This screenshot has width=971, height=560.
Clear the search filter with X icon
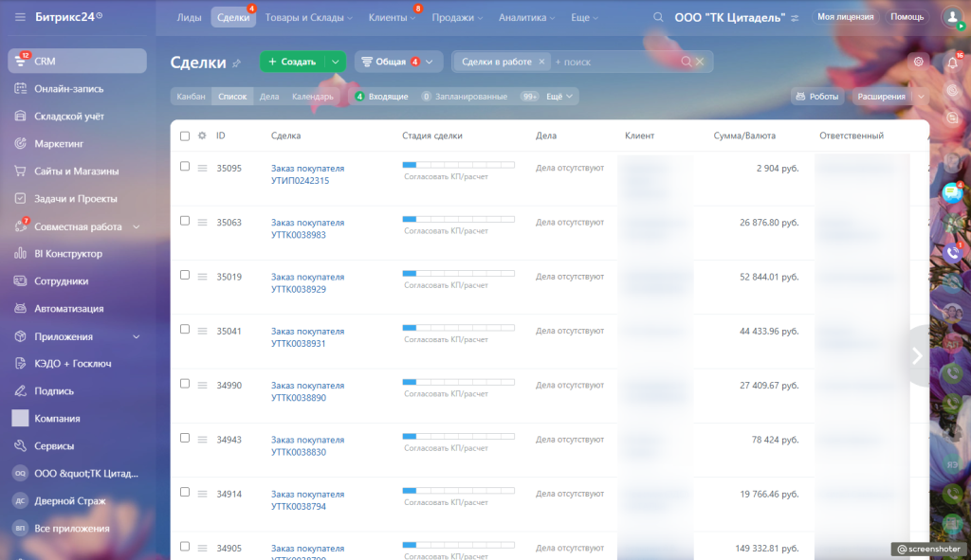coord(700,62)
